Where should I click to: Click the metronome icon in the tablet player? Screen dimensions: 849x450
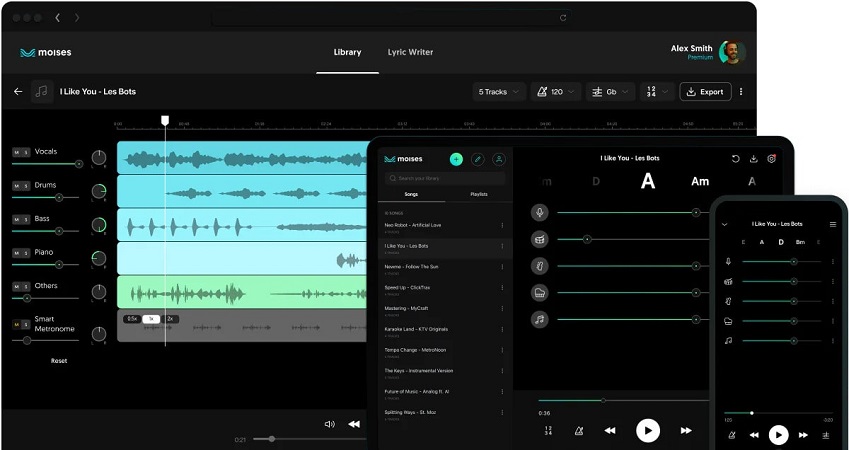[x=579, y=431]
